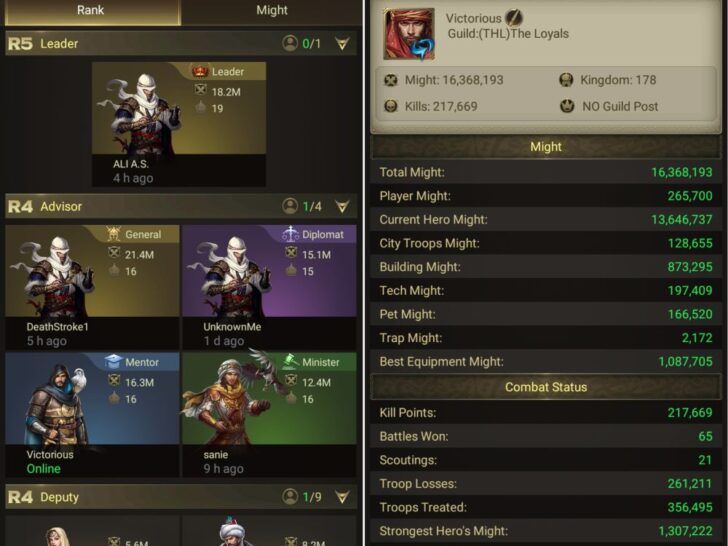Click the Might section header bar

(x=546, y=147)
